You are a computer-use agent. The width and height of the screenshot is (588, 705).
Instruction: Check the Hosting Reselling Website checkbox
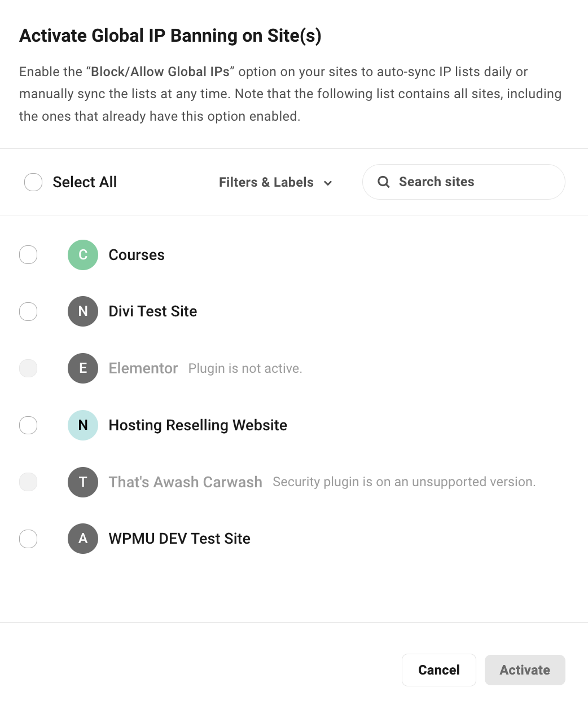[28, 425]
